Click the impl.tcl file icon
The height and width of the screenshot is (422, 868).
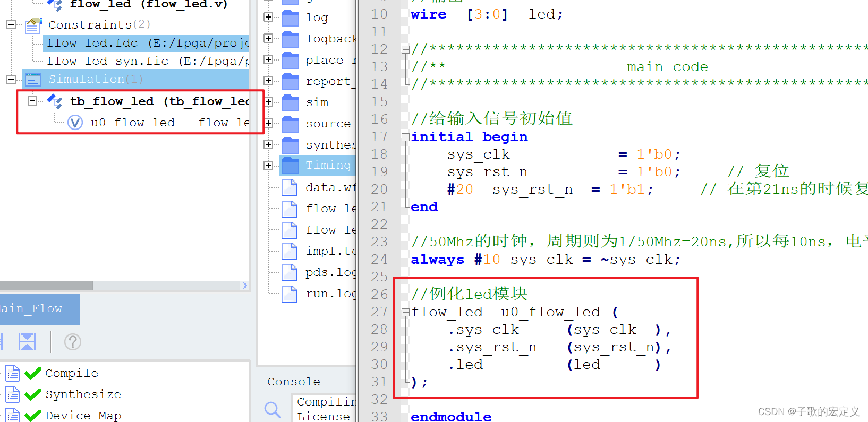coord(290,252)
